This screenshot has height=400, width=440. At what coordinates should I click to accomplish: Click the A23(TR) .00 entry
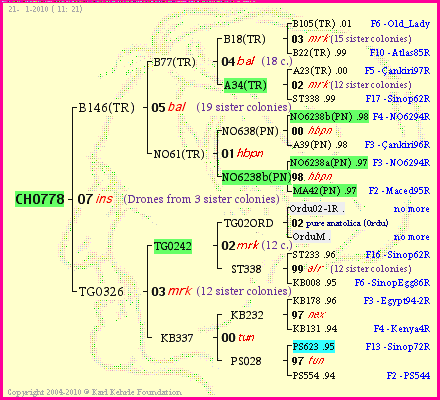[x=320, y=71]
